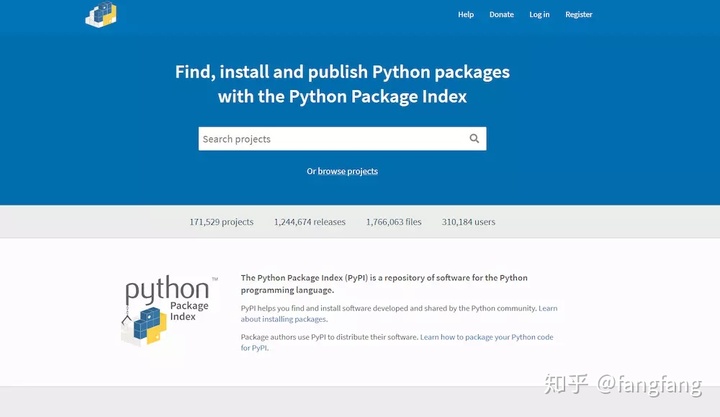
Task: Click the 'PyPI helps you find' sentence
Action: pos(388,308)
